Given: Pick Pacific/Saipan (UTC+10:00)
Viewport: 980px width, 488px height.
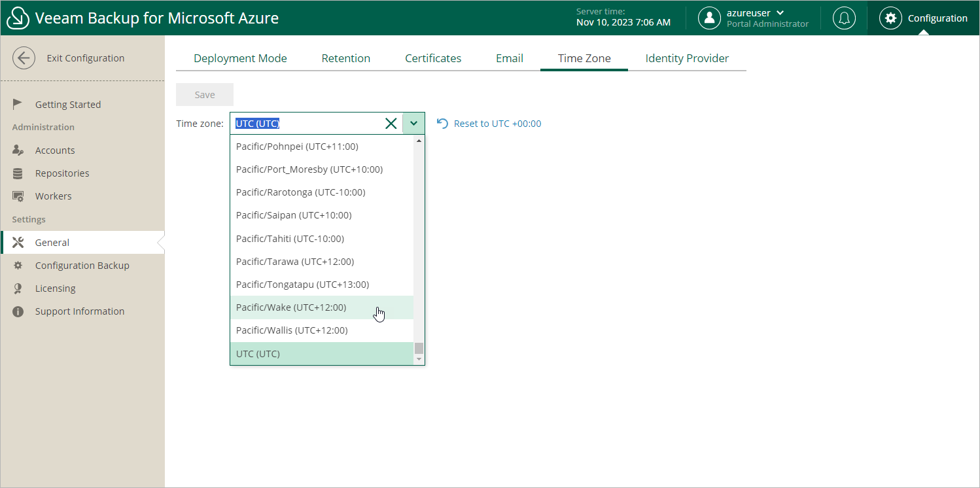Looking at the screenshot, I should coord(322,215).
